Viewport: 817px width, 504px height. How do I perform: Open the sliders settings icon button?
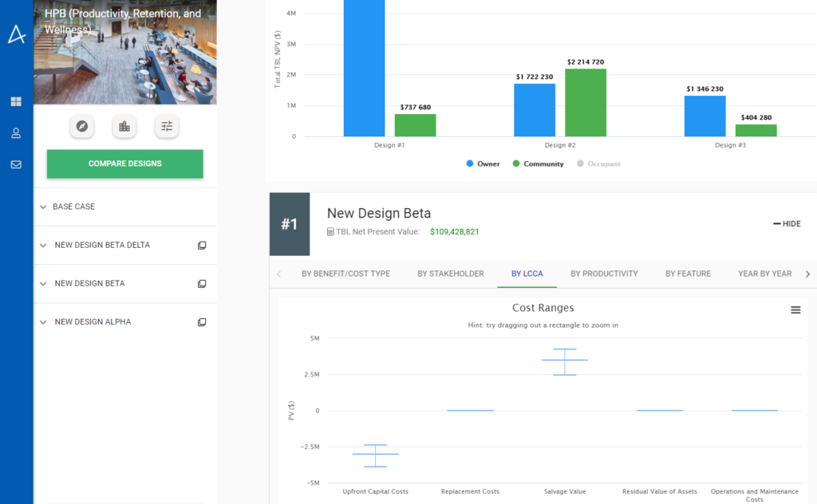[167, 126]
